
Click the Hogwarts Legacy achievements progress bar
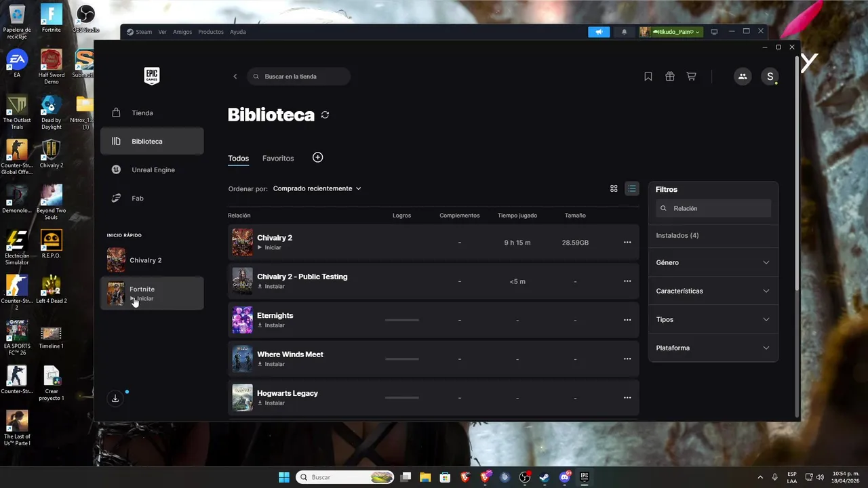pyautogui.click(x=402, y=397)
